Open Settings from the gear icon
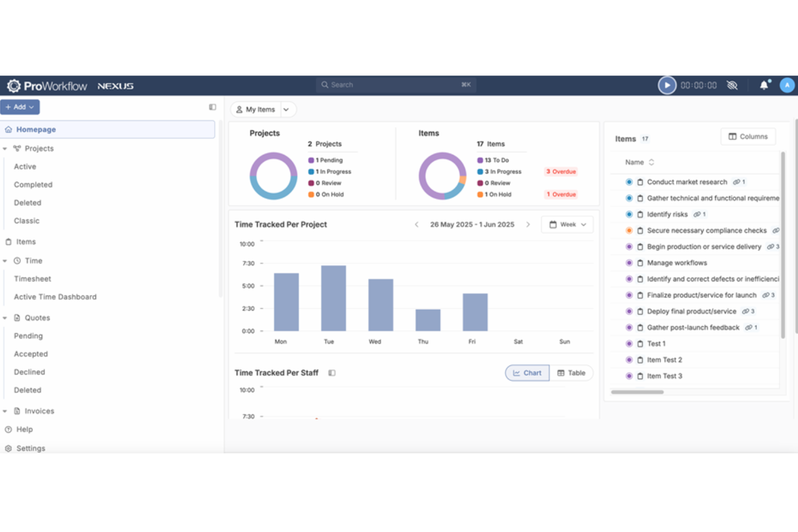The image size is (798, 532). 8,448
